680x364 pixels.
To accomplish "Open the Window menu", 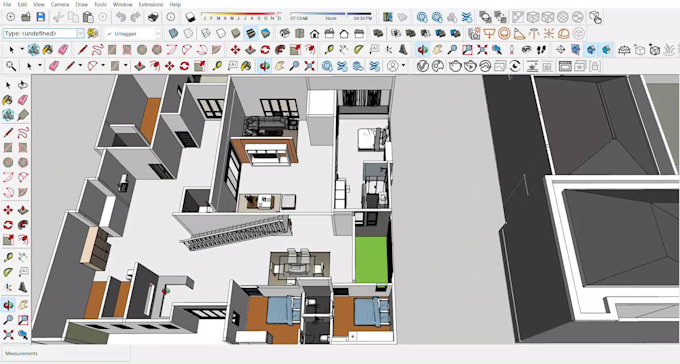I will click(x=123, y=4).
